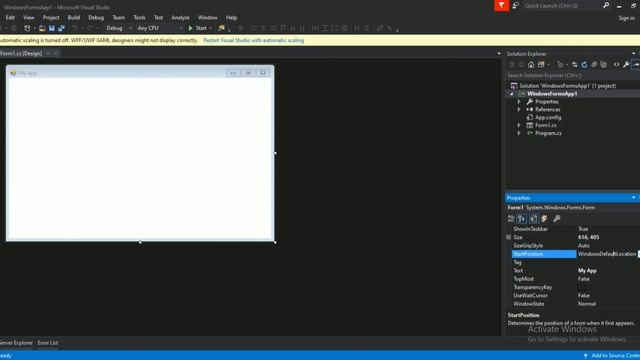Image resolution: width=640 pixels, height=360 pixels.
Task: Click the Add to Source Control arrow icon
Action: [x=585, y=356]
